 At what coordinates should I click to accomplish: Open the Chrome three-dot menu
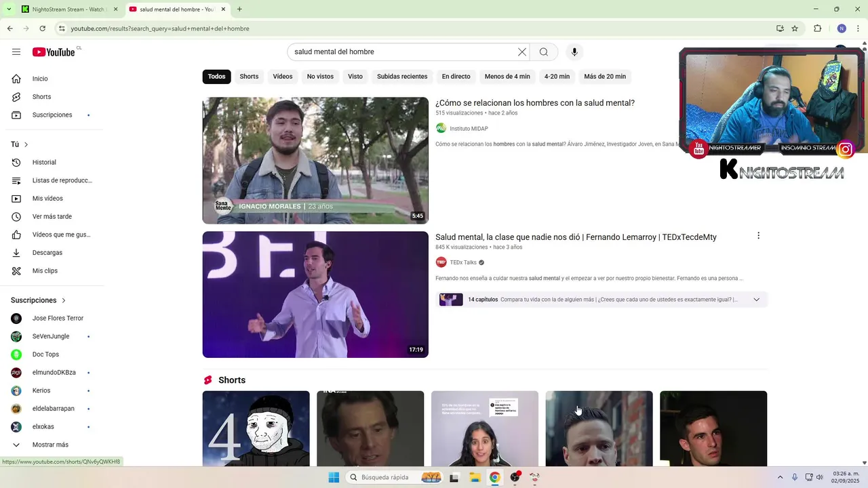tap(858, 28)
